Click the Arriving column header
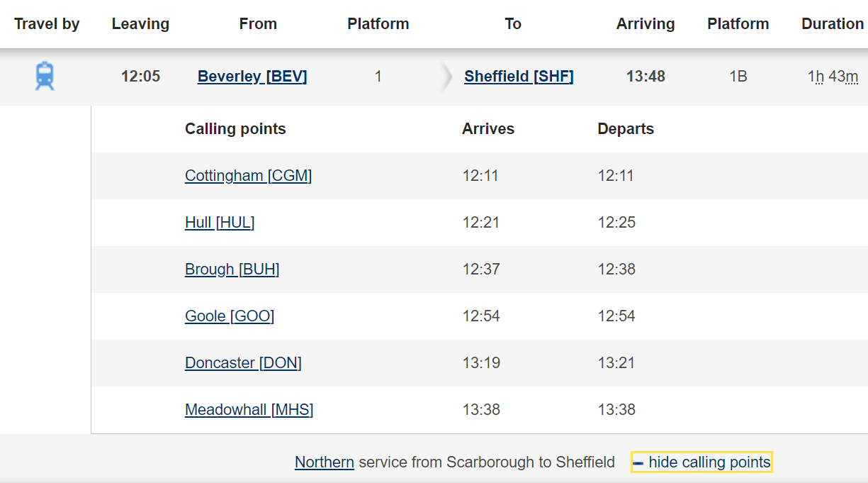Image resolution: width=868 pixels, height=483 pixels. pos(646,24)
